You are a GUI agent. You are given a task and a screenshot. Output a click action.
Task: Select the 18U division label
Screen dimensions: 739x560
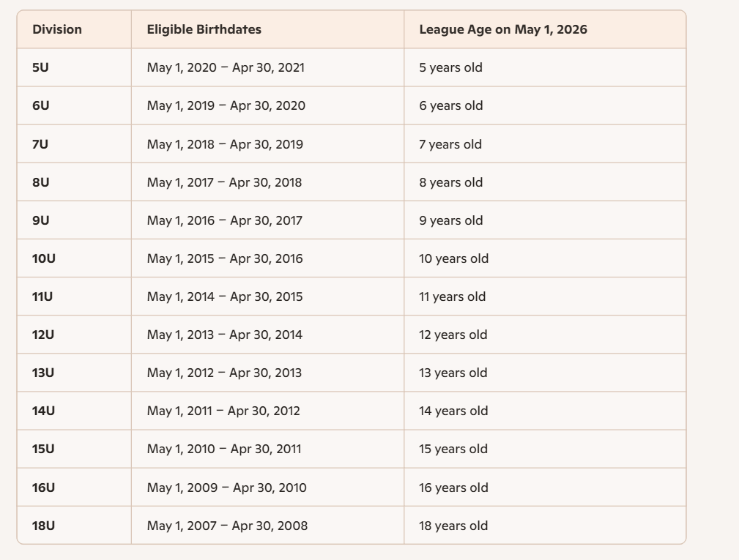tap(44, 526)
